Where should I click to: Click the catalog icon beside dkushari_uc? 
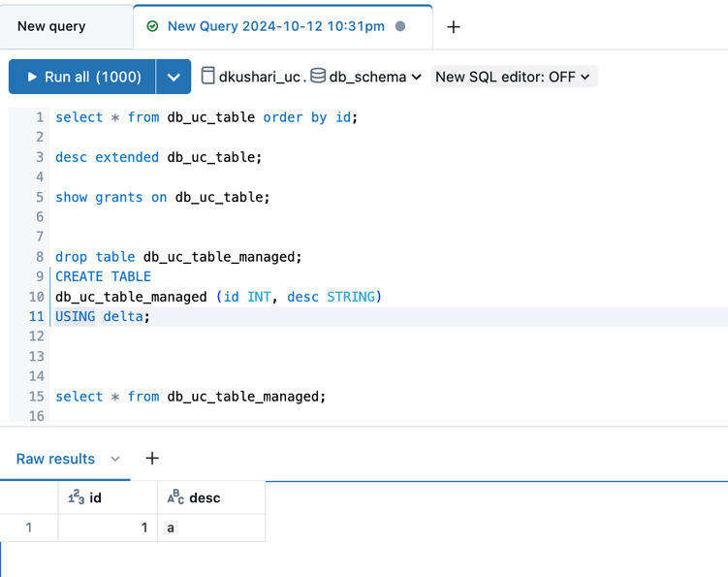click(x=207, y=76)
